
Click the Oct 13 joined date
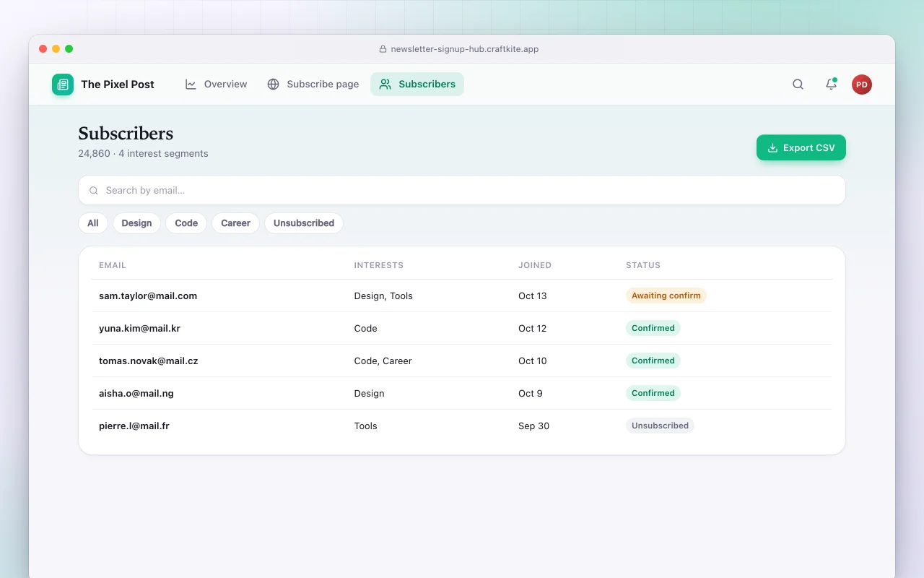coord(533,296)
